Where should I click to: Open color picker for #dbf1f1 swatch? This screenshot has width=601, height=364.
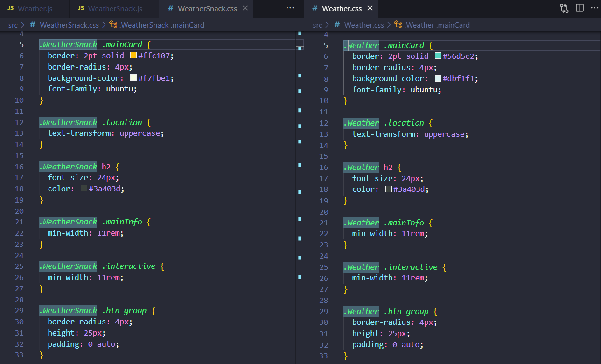tap(438, 78)
